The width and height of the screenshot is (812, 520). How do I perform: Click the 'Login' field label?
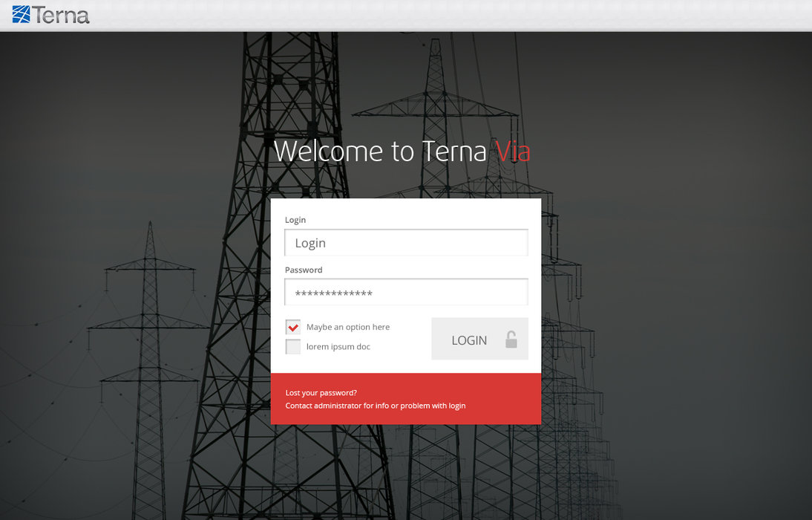pyautogui.click(x=295, y=220)
